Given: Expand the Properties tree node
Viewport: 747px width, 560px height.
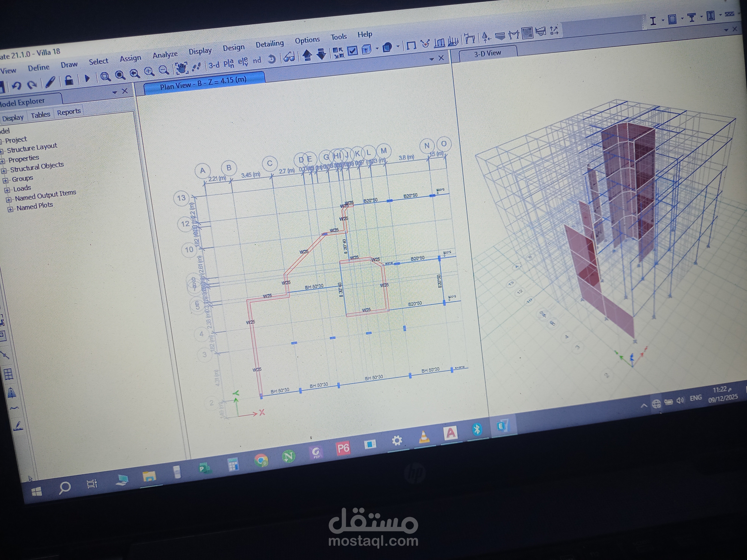Looking at the screenshot, I should coord(2,161).
